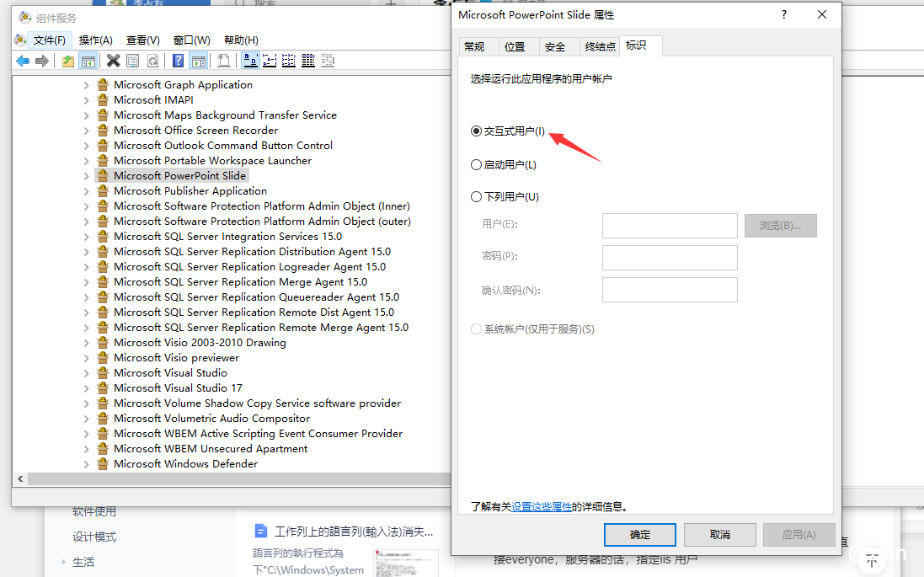Viewport: 924px width, 577px height.
Task: Open the 操作(A) menu
Action: click(95, 40)
